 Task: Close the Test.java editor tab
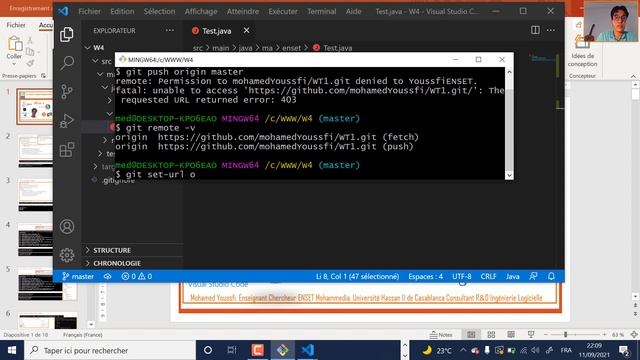pyautogui.click(x=246, y=31)
